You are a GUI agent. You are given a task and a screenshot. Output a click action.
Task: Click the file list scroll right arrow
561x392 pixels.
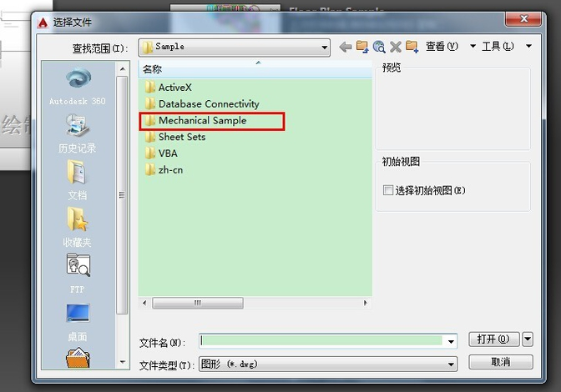click(366, 303)
